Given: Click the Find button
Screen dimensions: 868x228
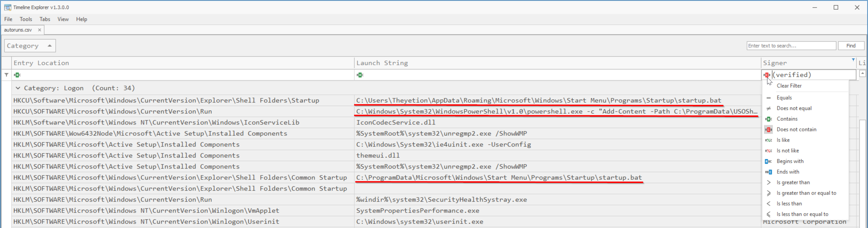Looking at the screenshot, I should pos(850,46).
